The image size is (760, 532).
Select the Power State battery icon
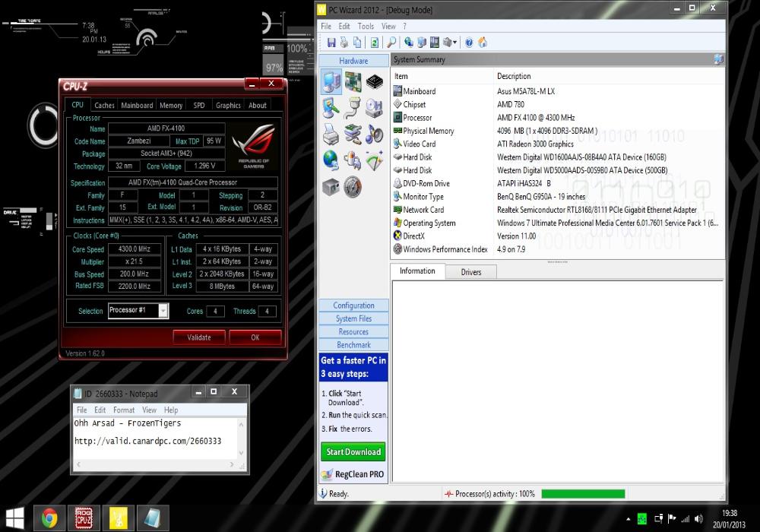353,160
